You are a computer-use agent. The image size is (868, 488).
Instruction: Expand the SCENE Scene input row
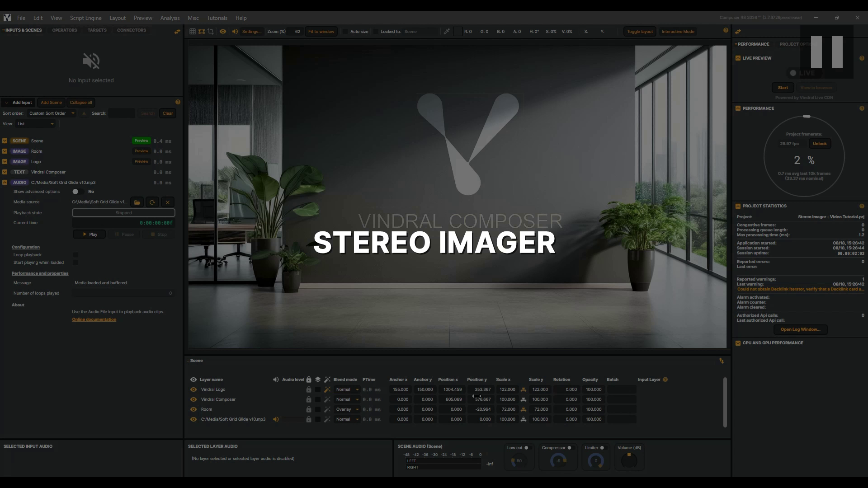tap(5, 141)
